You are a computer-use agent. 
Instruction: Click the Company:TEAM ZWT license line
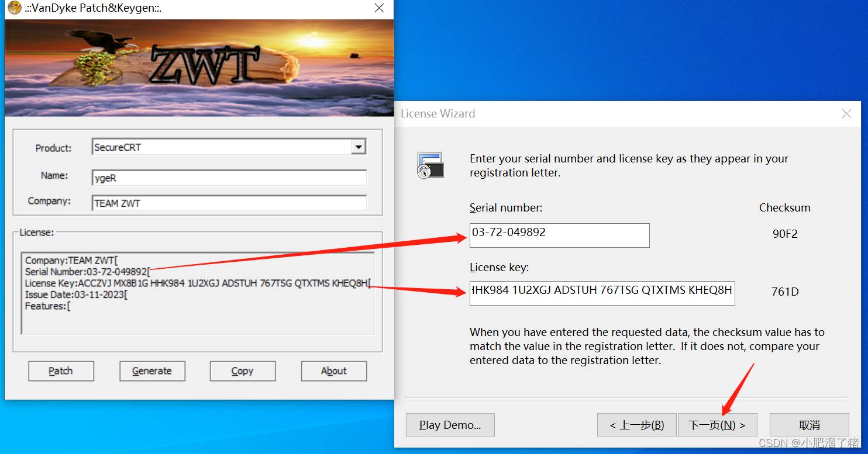pyautogui.click(x=72, y=261)
